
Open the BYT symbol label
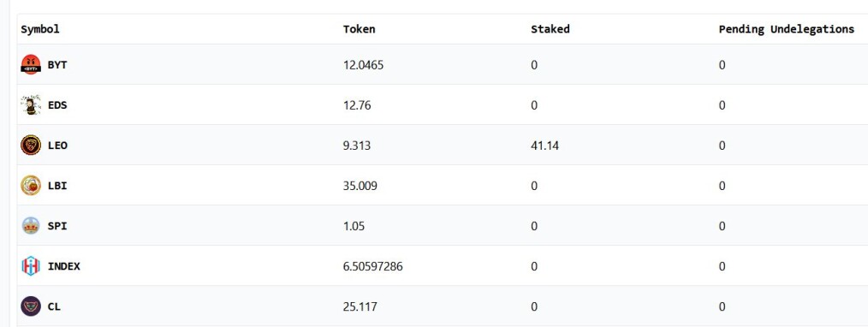pyautogui.click(x=57, y=65)
